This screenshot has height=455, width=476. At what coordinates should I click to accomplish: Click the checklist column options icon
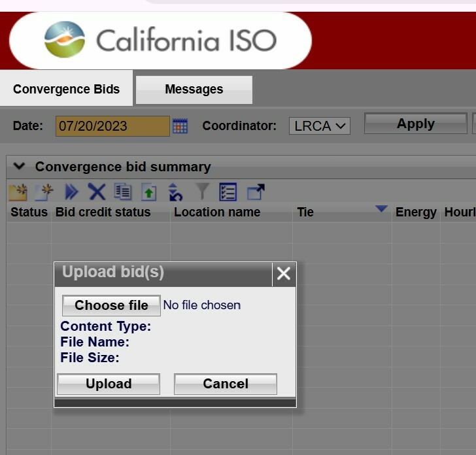228,192
